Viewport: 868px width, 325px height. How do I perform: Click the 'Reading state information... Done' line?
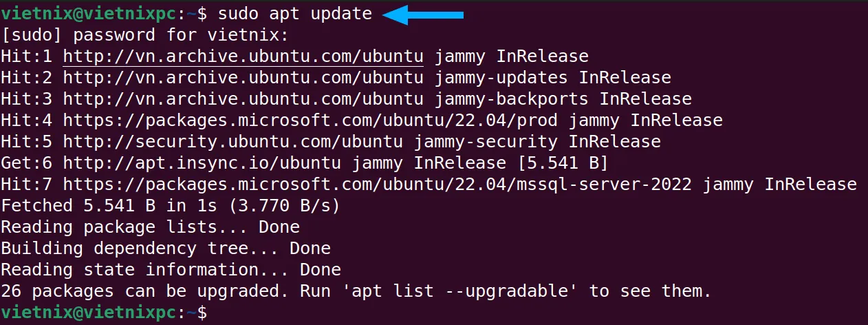171,270
